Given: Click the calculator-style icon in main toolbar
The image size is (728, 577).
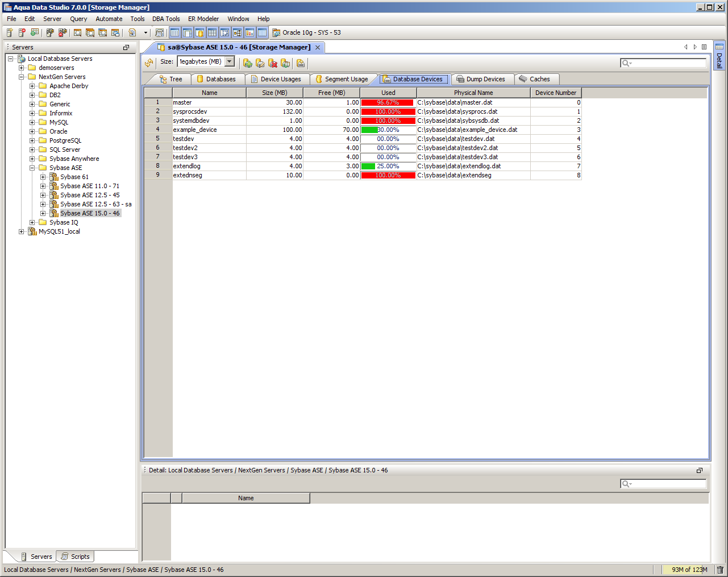Looking at the screenshot, I should pyautogui.click(x=159, y=33).
